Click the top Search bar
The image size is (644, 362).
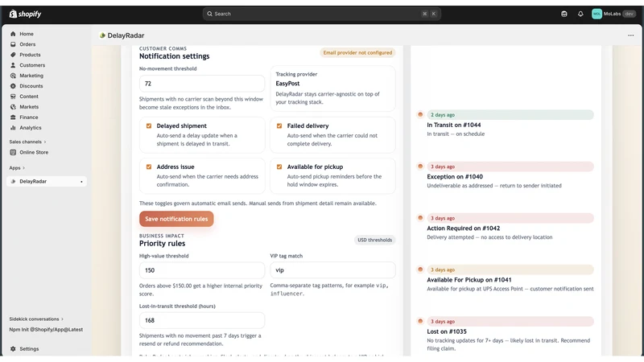point(321,14)
